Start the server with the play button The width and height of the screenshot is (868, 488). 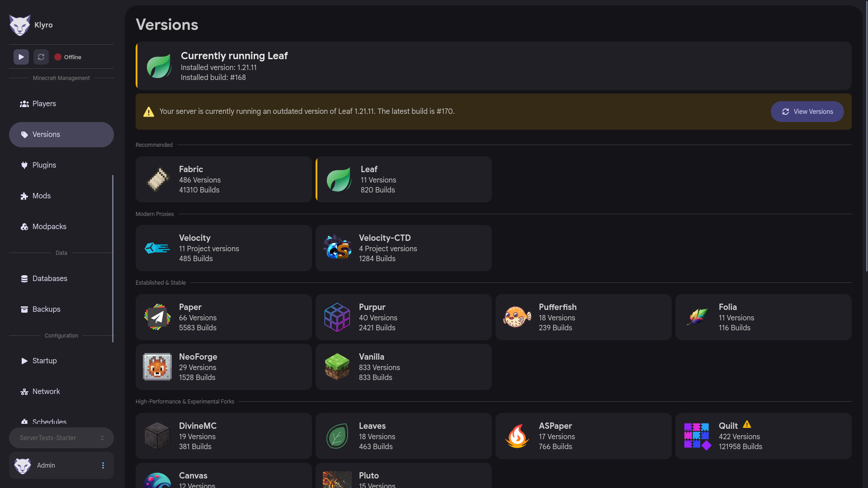[x=21, y=57]
